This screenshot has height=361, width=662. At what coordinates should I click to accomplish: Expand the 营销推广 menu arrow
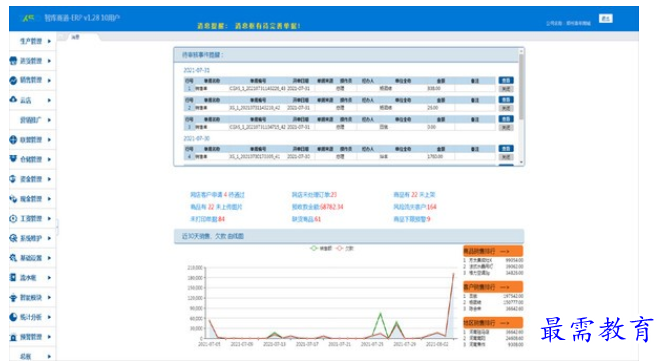tap(49, 120)
